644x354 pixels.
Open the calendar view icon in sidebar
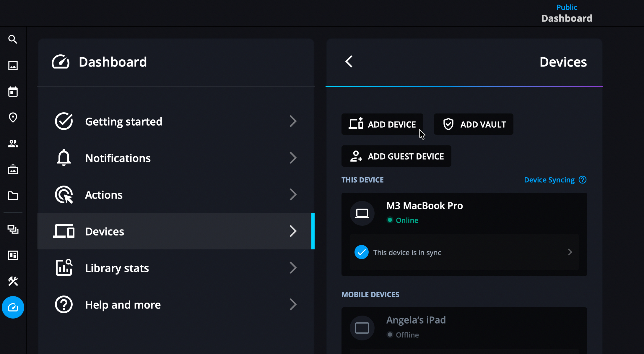[13, 92]
